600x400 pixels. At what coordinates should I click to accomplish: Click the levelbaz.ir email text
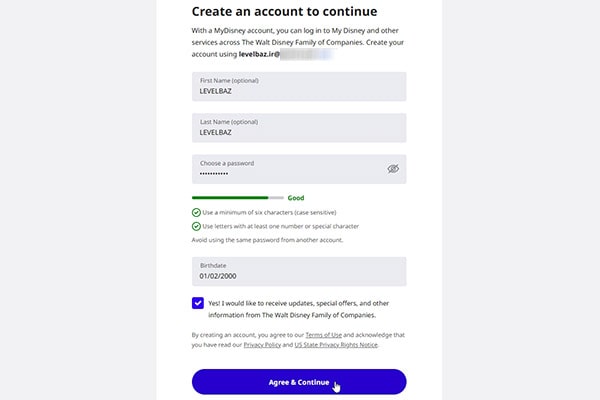(x=259, y=54)
